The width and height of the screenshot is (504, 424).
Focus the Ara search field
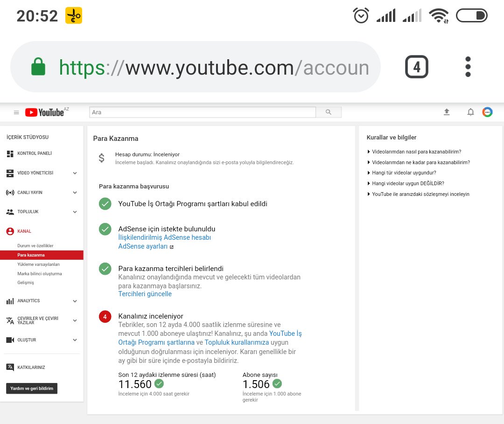(x=203, y=112)
